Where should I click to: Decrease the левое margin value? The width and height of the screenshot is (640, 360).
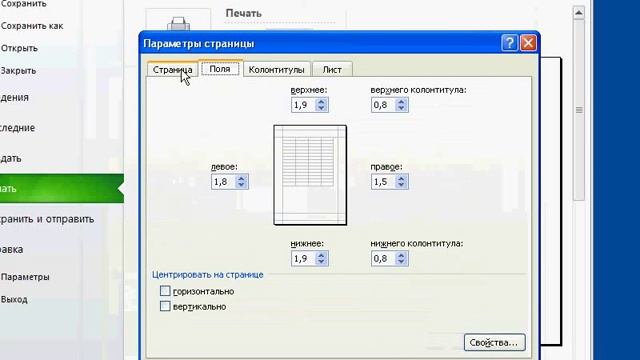(241, 185)
